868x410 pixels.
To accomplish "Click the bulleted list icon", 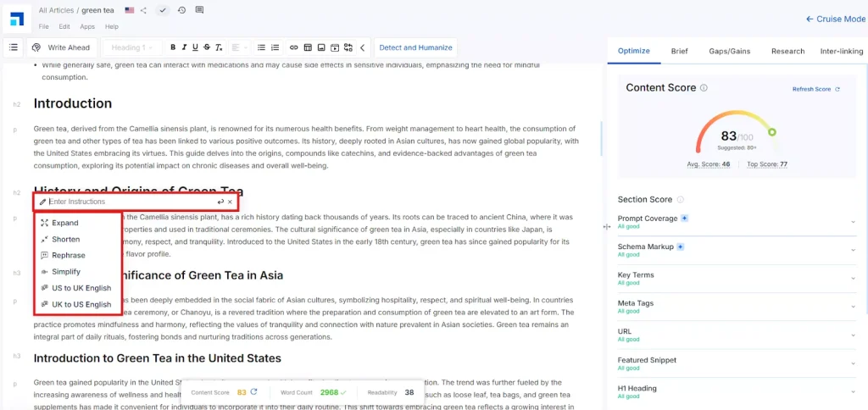I will [261, 47].
